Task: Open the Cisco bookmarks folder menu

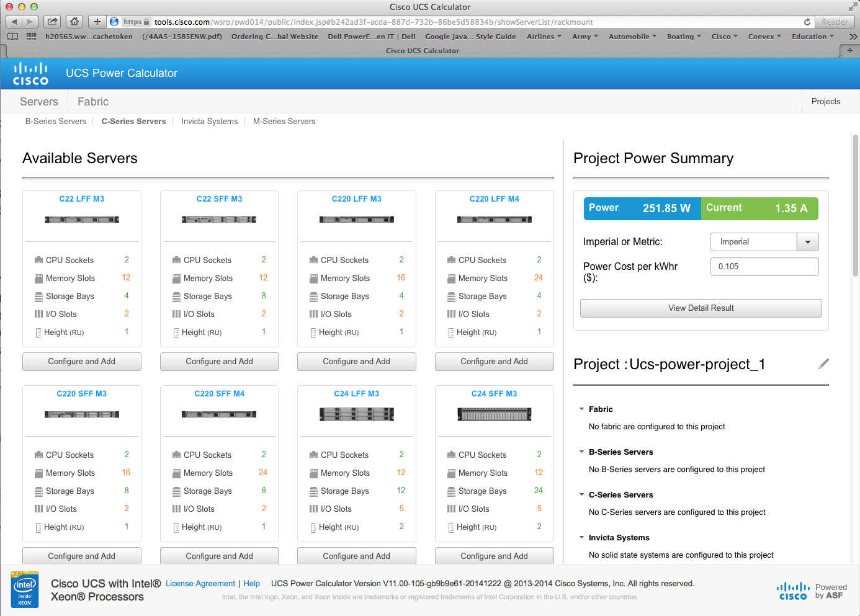Action: [x=724, y=37]
